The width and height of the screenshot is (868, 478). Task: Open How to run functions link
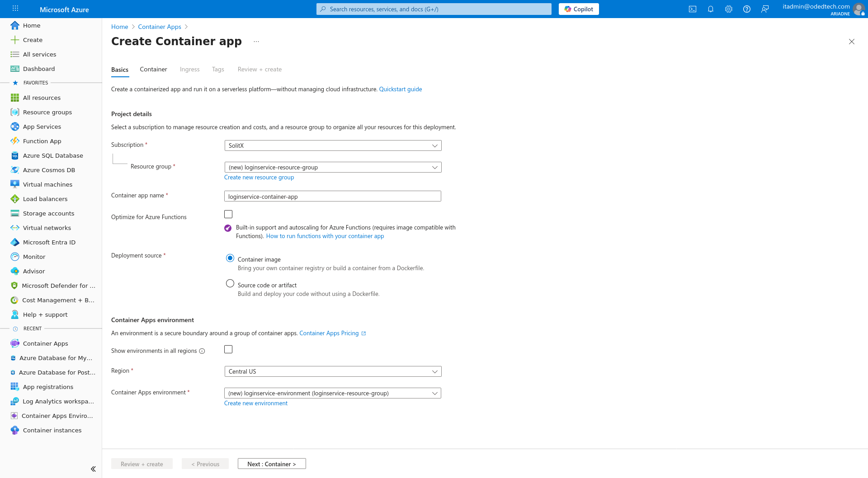point(325,236)
